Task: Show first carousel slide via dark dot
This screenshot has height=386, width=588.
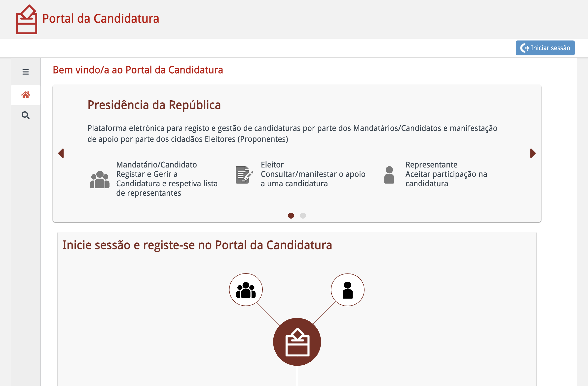Action: 291,215
